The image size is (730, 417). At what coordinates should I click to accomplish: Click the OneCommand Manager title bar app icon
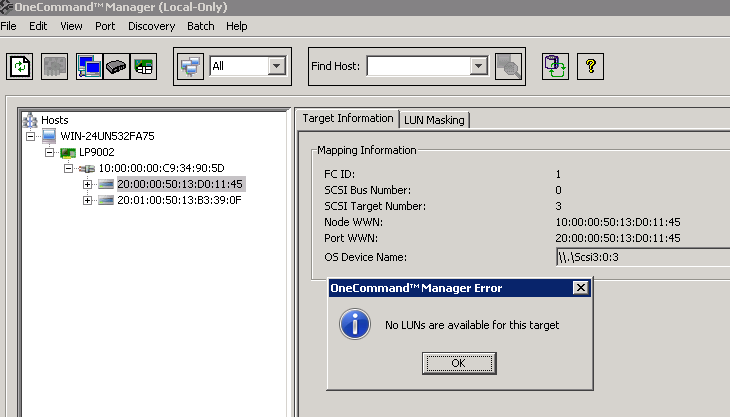tap(6, 7)
